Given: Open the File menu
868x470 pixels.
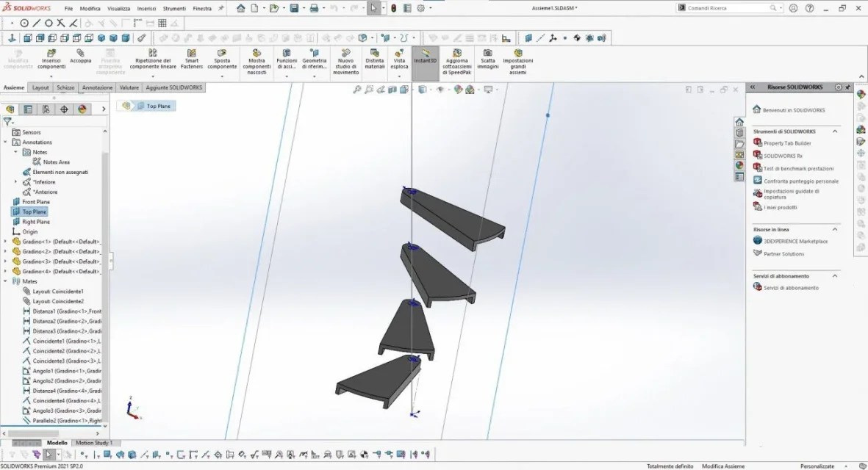Looking at the screenshot, I should coord(68,8).
